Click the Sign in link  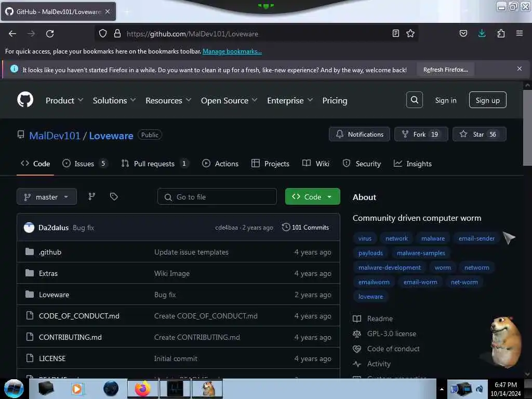pyautogui.click(x=445, y=100)
